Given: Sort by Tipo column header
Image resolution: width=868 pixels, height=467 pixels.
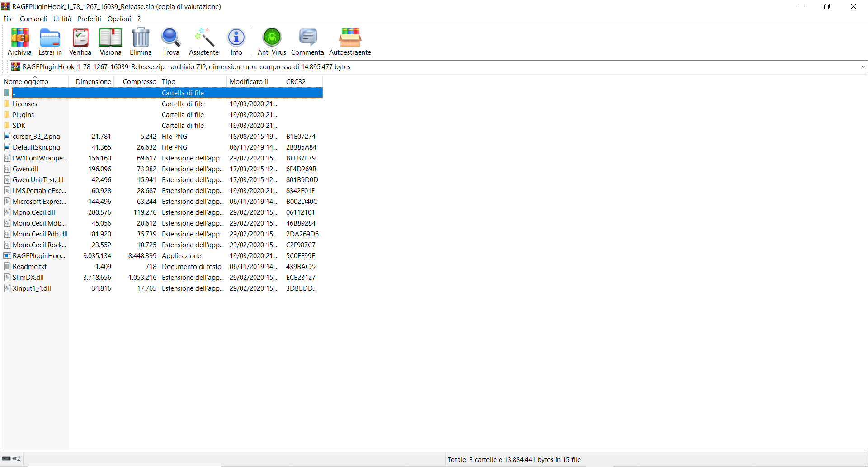Looking at the screenshot, I should [193, 82].
